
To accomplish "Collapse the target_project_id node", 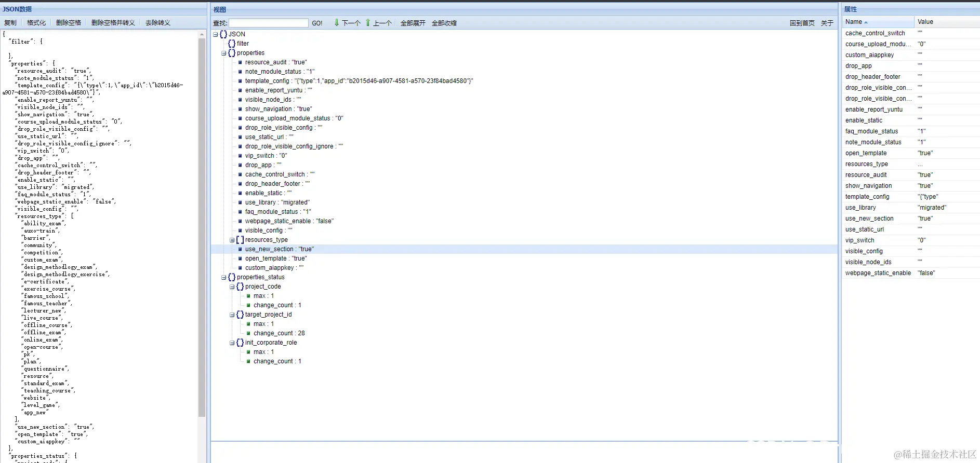I will pos(232,315).
